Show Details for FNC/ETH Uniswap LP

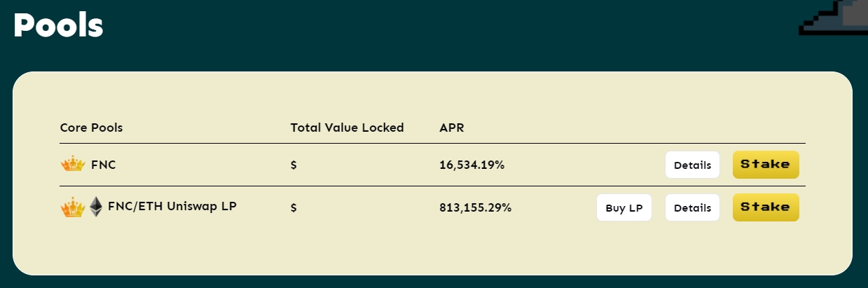[692, 207]
